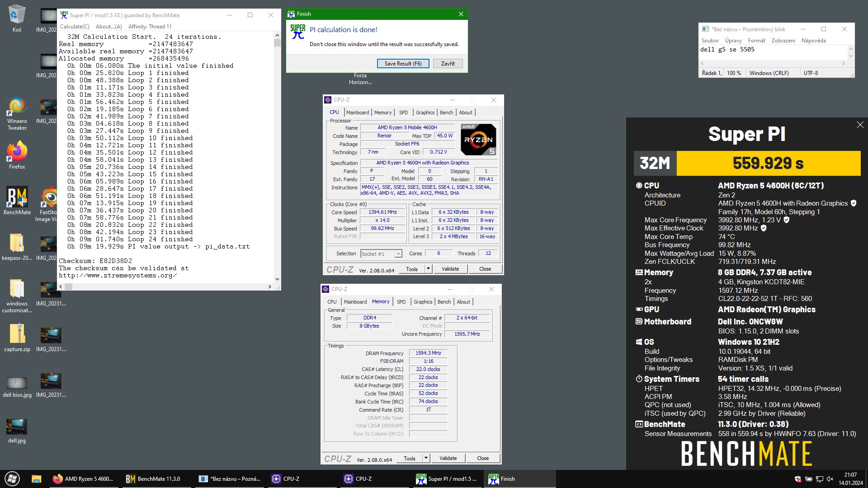868x488 pixels.
Task: Click the volume muted tray icon
Action: 830,479
